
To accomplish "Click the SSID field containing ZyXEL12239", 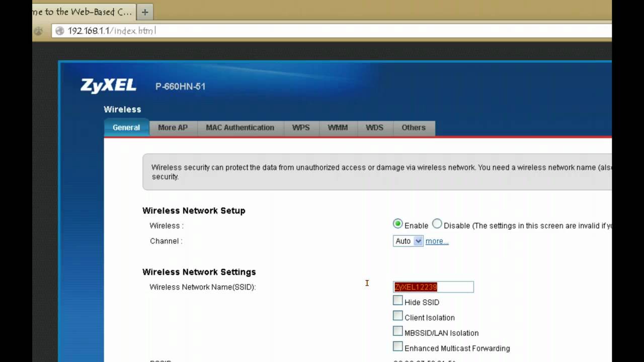I will [x=433, y=287].
